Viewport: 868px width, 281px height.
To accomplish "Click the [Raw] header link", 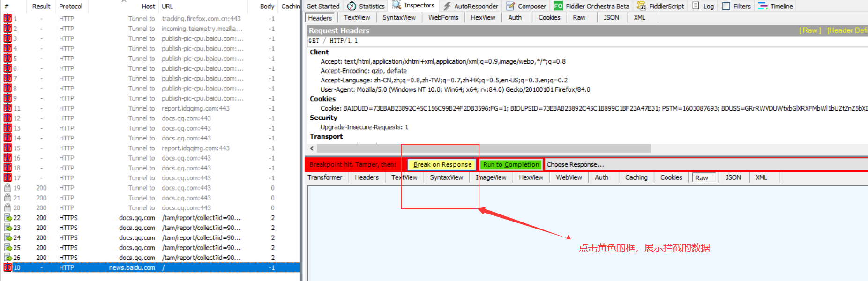I will coord(810,30).
